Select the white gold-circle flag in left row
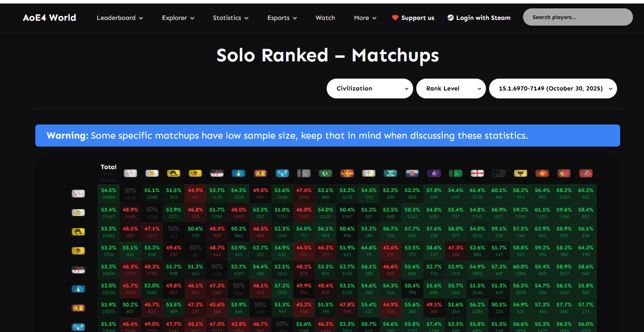 coord(78,212)
